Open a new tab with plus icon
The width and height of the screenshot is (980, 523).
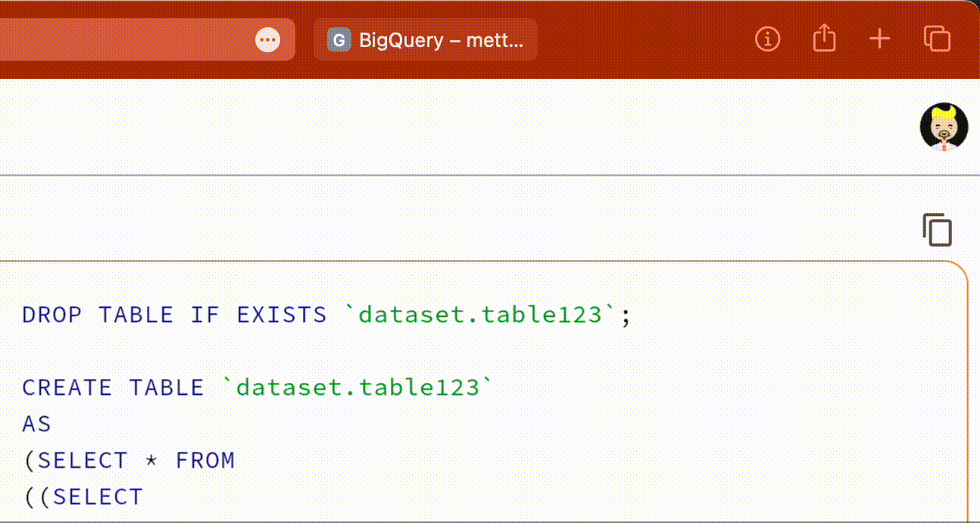pyautogui.click(x=879, y=39)
